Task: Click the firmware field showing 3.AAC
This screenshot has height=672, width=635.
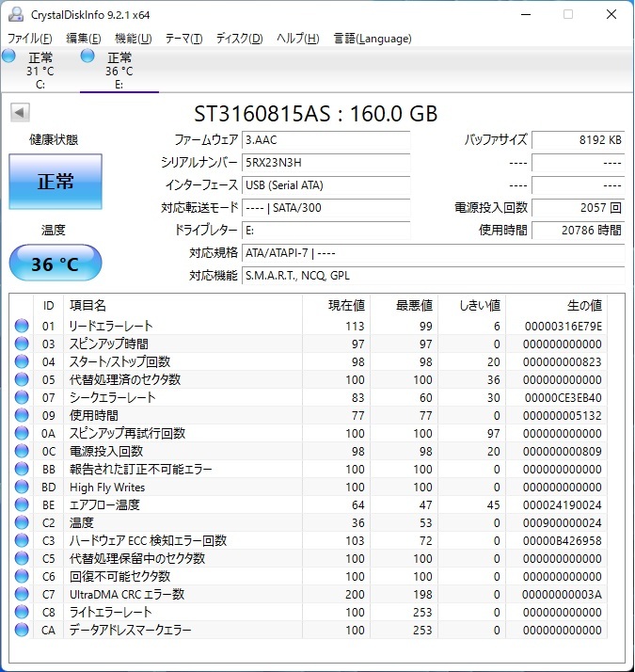Action: point(325,139)
